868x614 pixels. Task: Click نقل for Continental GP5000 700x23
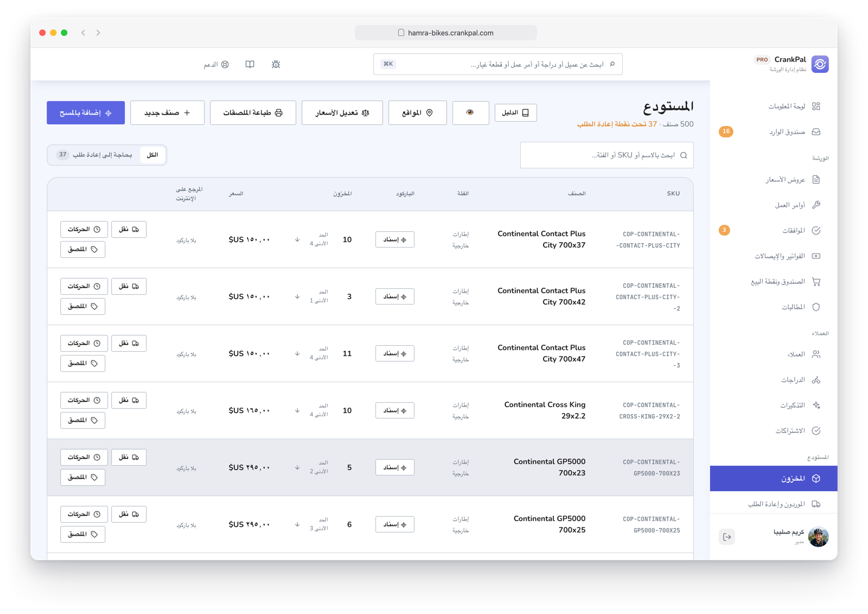click(129, 457)
